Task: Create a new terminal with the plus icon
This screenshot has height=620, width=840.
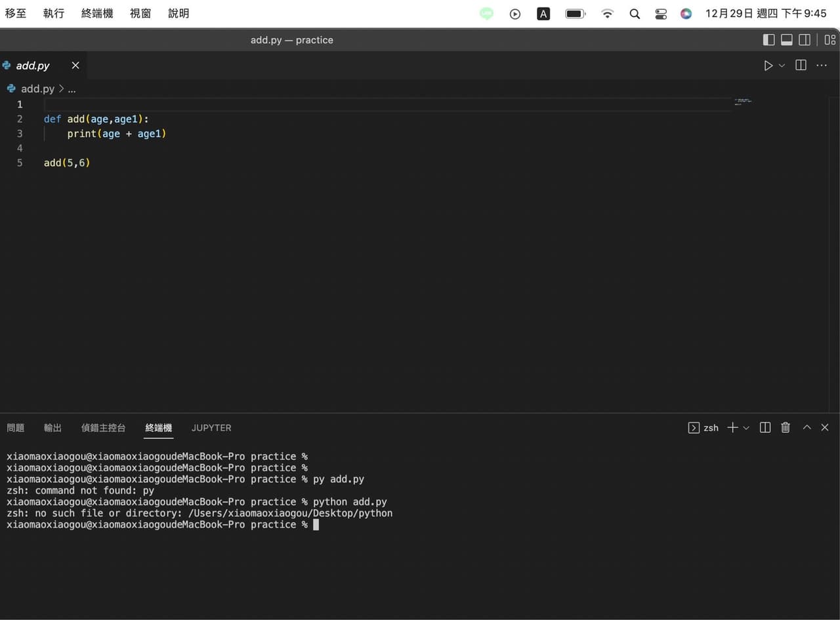Action: 732,427
